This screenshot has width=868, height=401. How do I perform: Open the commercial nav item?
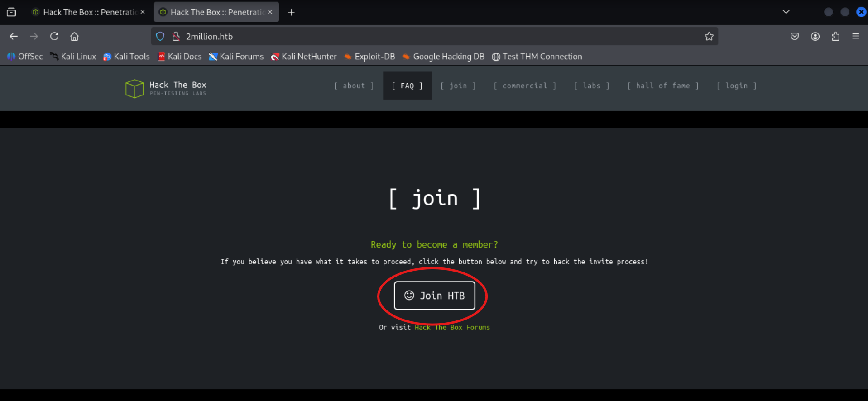[x=525, y=86]
